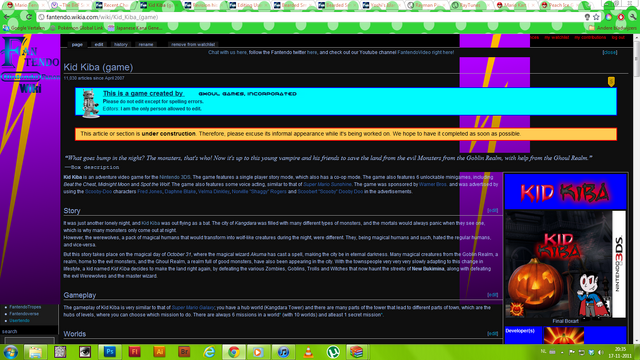
Task: Launch Adobe Illustrator from the taskbar
Action: 159,352
